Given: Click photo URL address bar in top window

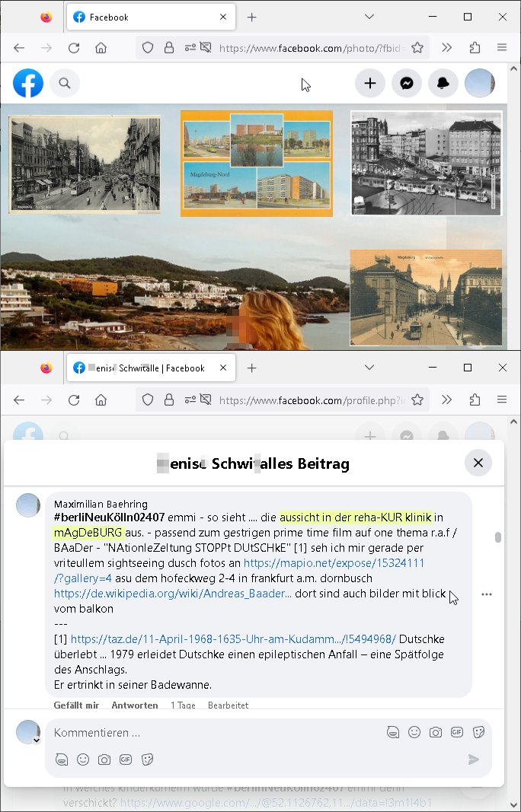Looking at the screenshot, I should coord(312,48).
